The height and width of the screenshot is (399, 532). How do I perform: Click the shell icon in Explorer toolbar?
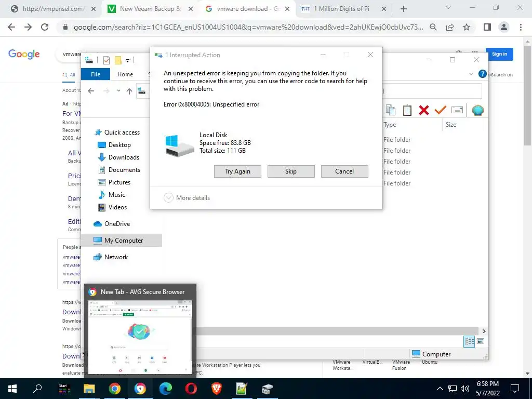coord(478,110)
